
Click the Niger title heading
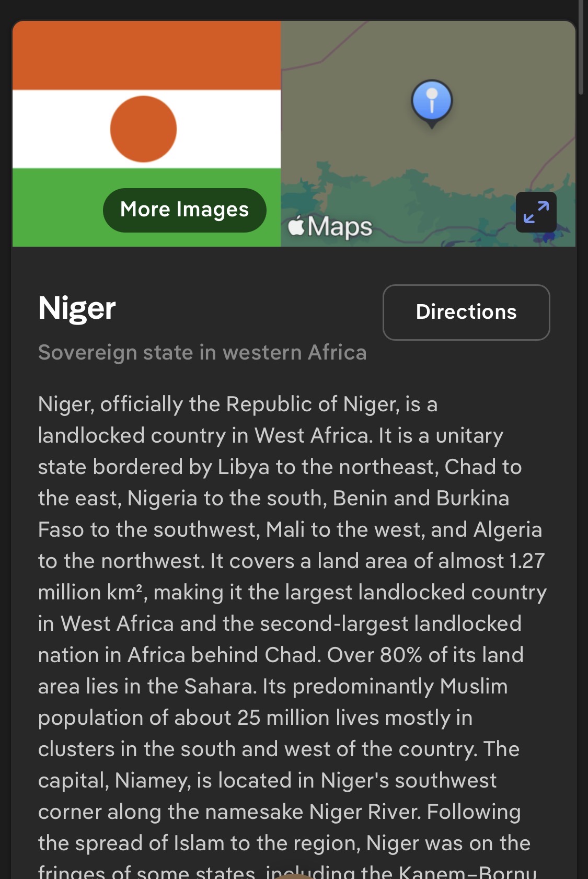pos(77,308)
